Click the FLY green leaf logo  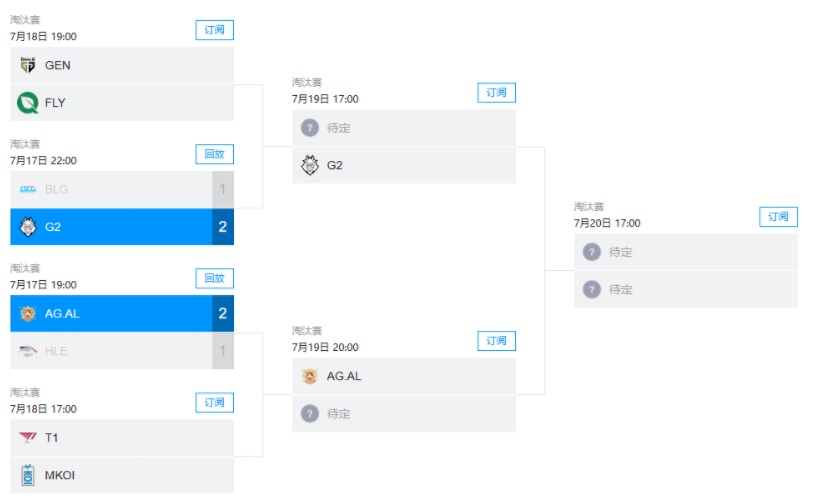tap(28, 103)
